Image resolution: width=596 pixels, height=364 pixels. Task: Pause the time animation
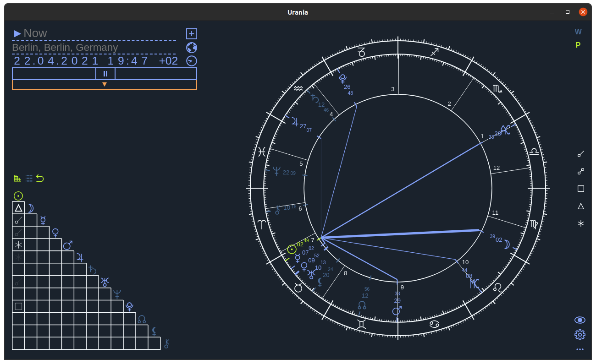coord(105,74)
